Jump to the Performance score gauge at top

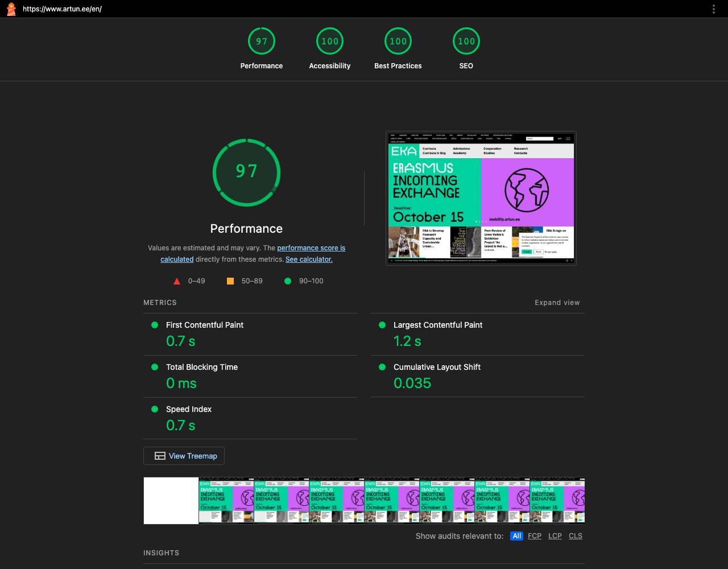tap(262, 49)
